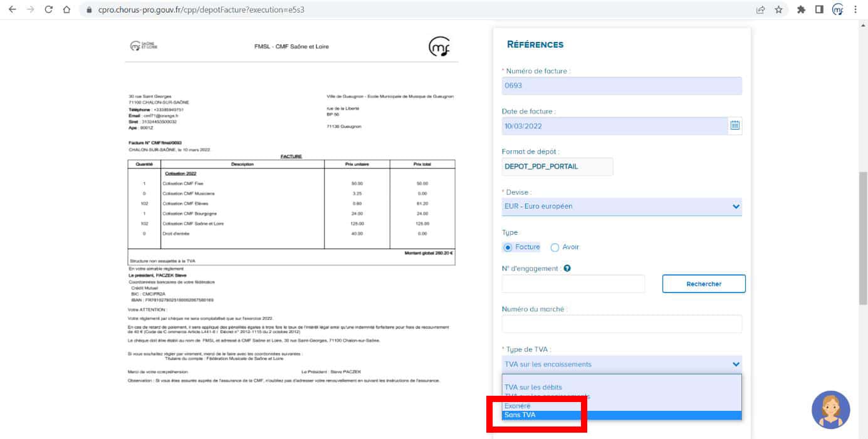Go to the browser home page icon
This screenshot has width=868, height=439.
67,9
